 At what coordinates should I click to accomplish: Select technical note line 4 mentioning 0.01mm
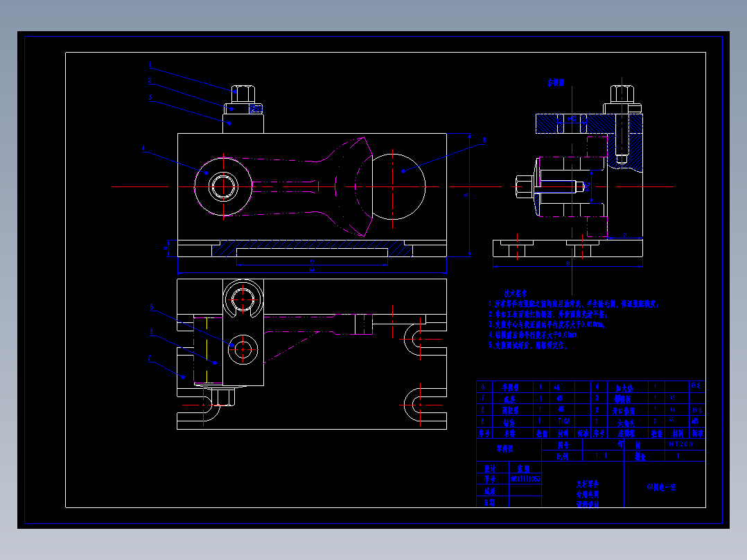click(534, 335)
